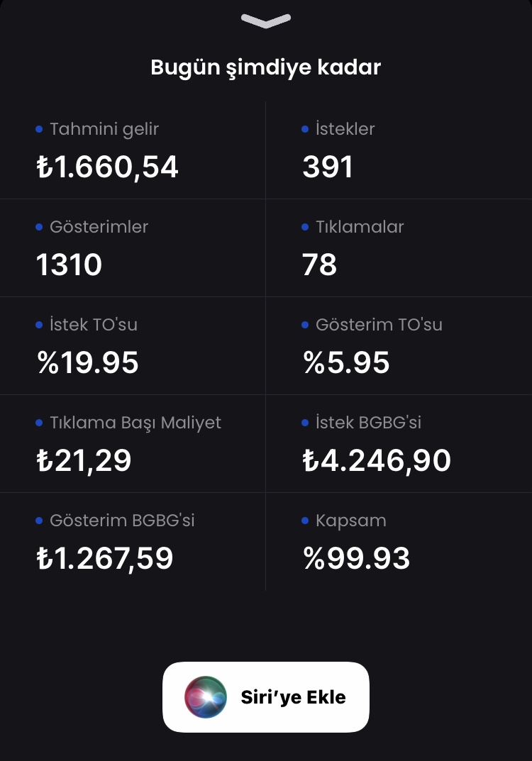This screenshot has height=761, width=532.
Task: Click the blue dot beside Tahmini gelir
Action: pos(39,129)
